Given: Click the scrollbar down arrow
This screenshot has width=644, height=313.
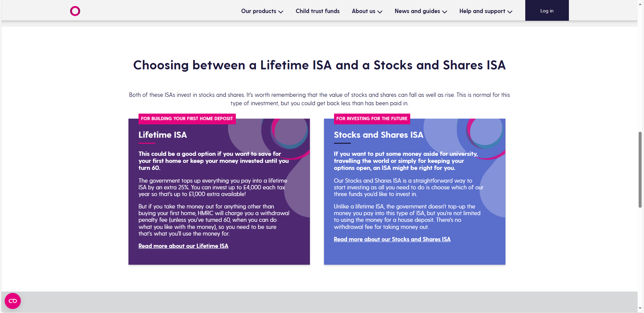Looking at the screenshot, I should [640, 308].
